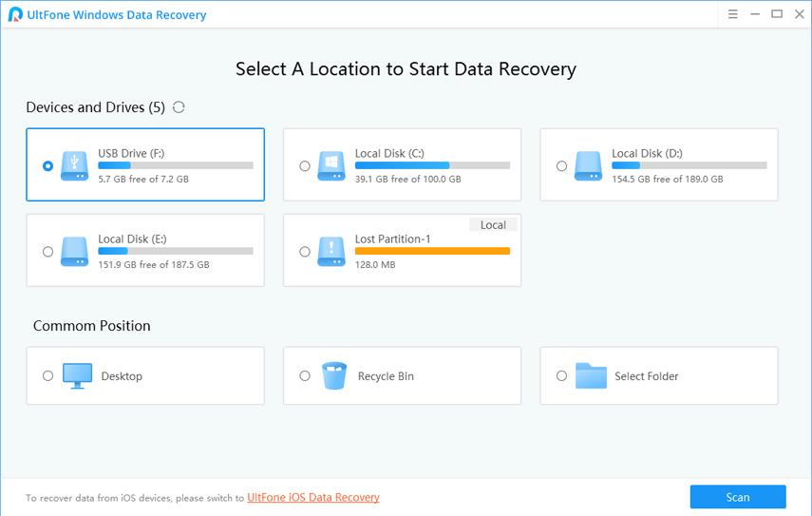The width and height of the screenshot is (812, 516).
Task: Click the 'Desktop' label
Action: point(122,376)
